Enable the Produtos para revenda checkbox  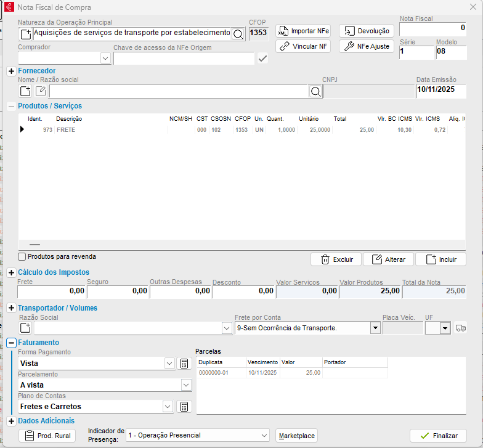point(22,257)
